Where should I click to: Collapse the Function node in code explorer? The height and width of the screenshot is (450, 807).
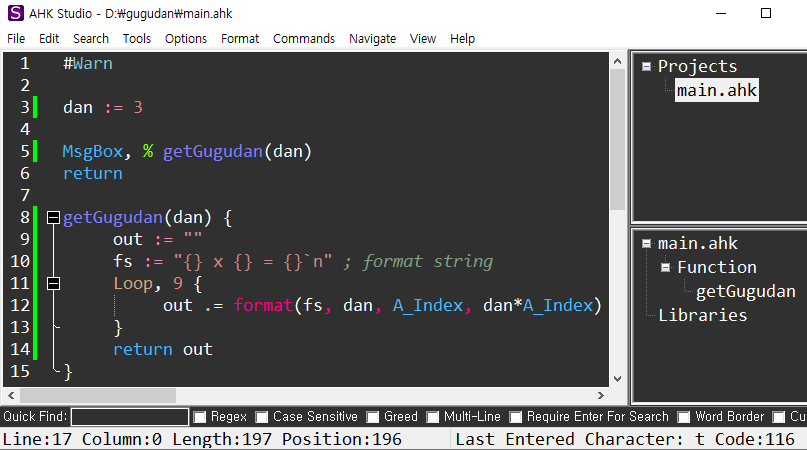click(x=666, y=267)
